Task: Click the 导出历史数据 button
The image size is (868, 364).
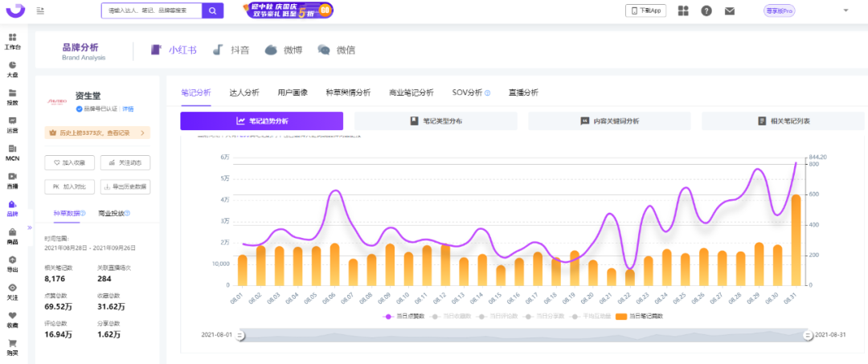Action: click(125, 187)
